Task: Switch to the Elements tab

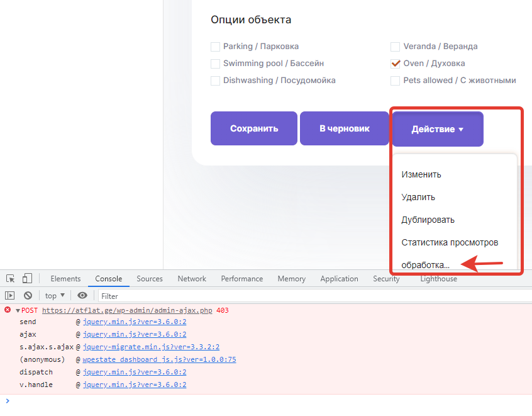Action: 65,279
